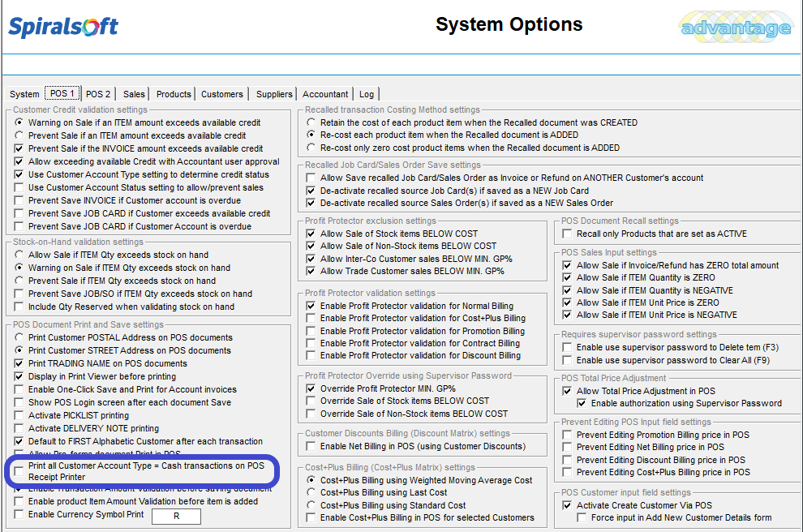Select the Products tab
The width and height of the screenshot is (803, 532).
(x=174, y=94)
